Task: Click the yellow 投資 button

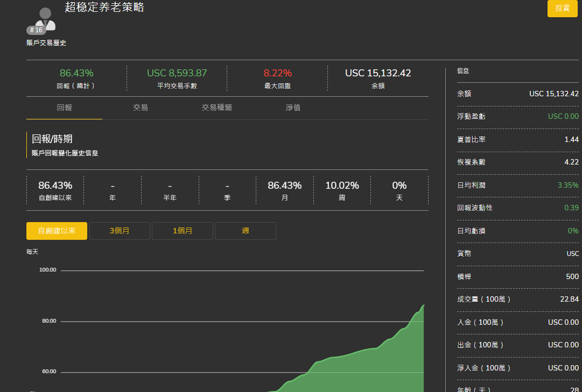Action: 562,8
